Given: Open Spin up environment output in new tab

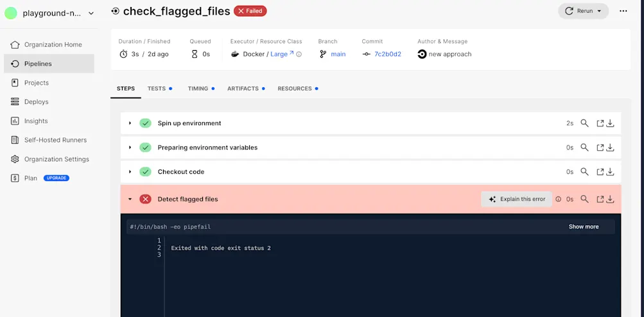Looking at the screenshot, I should (x=600, y=123).
